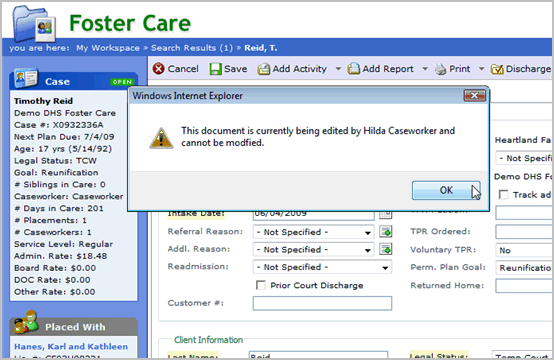Click the Placed With people icon

(x=26, y=322)
